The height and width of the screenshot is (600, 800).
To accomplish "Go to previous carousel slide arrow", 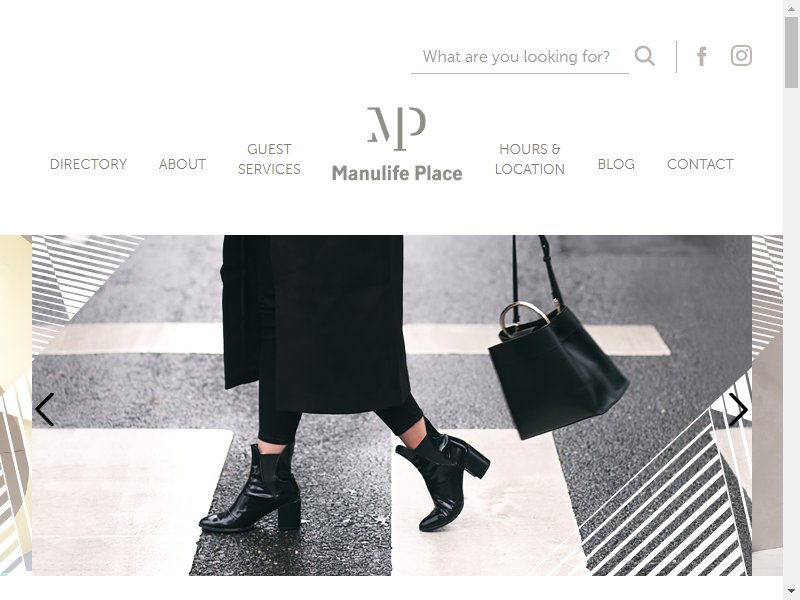I will [44, 409].
